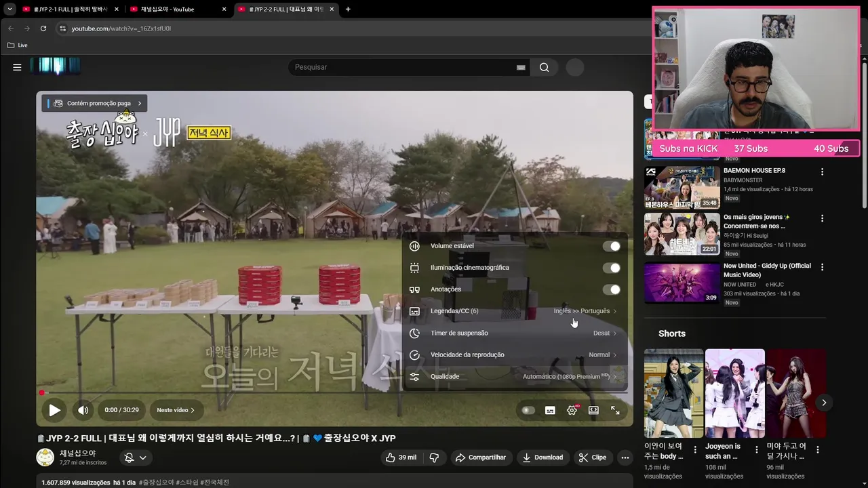Click the Timer de suspensão moon icon
This screenshot has height=488, width=868.
tap(414, 333)
